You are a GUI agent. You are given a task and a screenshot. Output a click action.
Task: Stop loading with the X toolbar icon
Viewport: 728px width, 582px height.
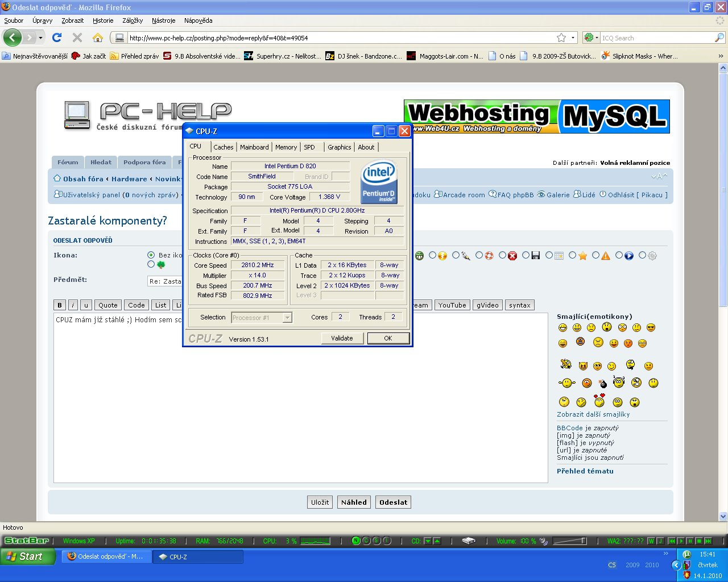tap(77, 38)
